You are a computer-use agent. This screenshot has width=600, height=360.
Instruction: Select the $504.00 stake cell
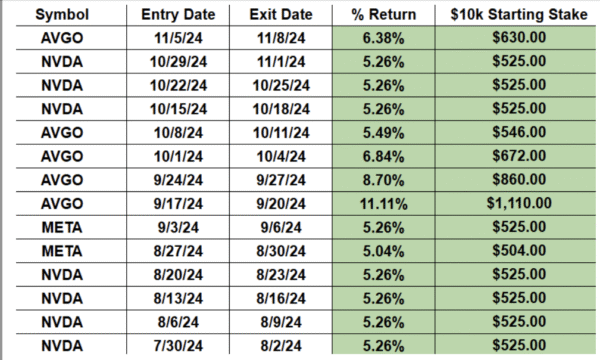[x=519, y=251]
